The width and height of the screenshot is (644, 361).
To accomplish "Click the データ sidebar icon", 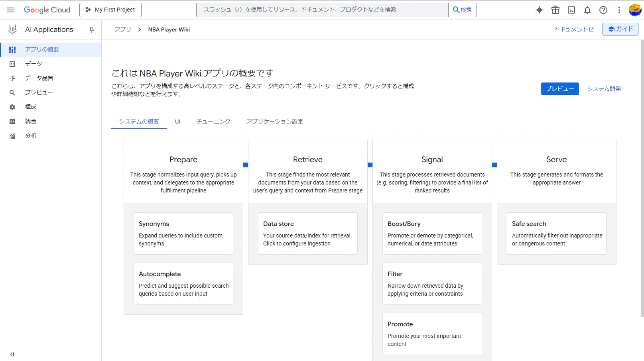I will tap(12, 64).
